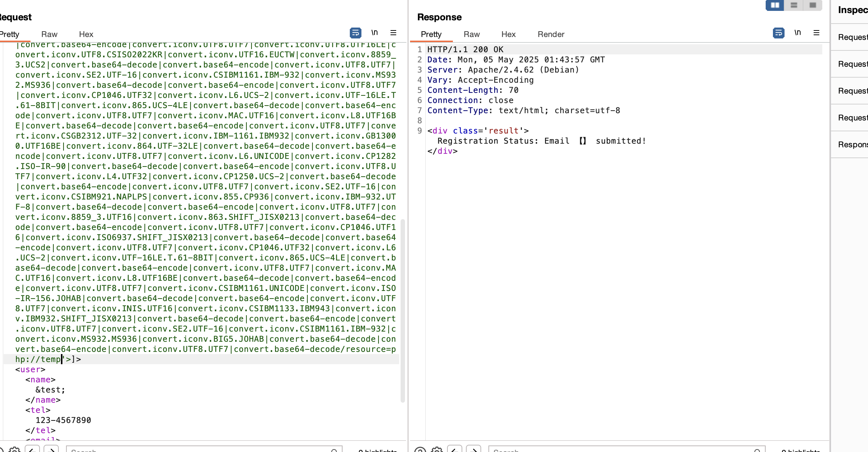Expand the Response section in Inspector

[853, 144]
